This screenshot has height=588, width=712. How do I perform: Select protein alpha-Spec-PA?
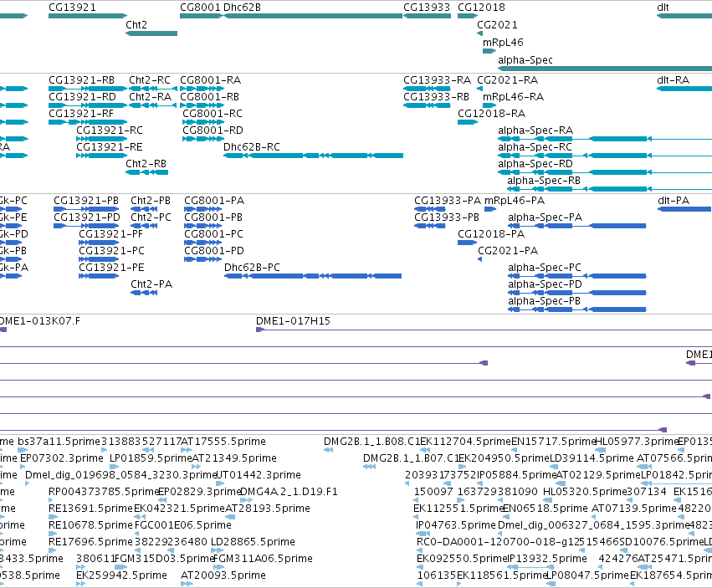546,217
